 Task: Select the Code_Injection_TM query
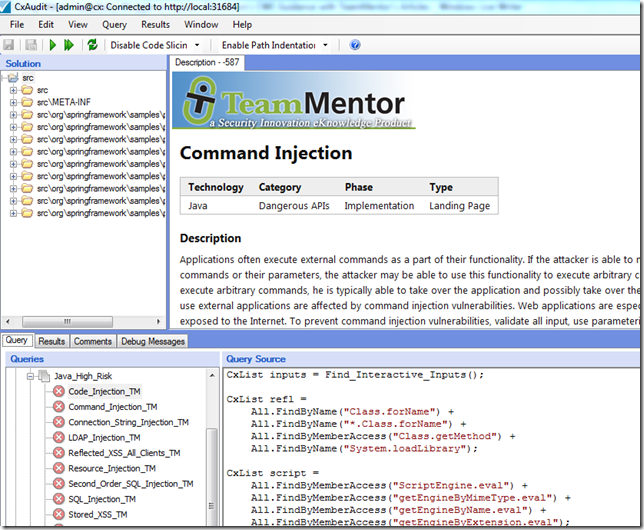tap(104, 392)
